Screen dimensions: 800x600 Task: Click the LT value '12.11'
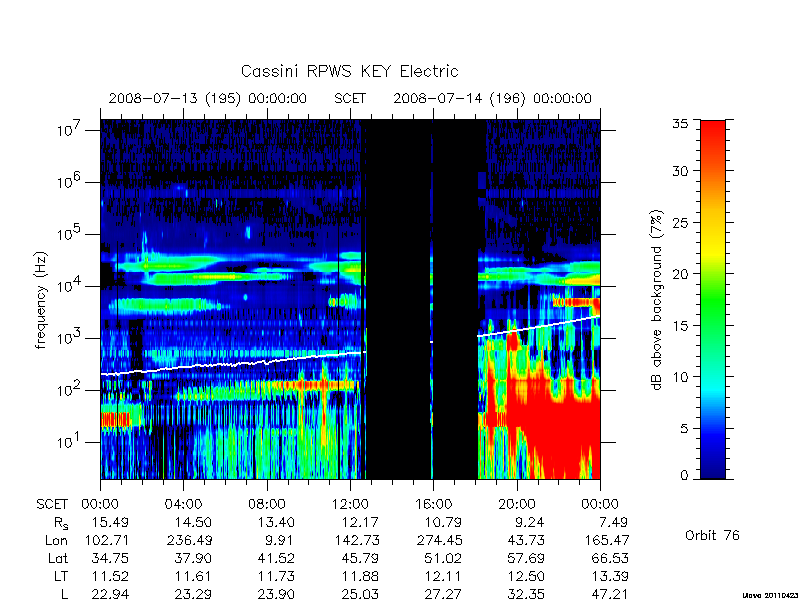[x=443, y=577]
